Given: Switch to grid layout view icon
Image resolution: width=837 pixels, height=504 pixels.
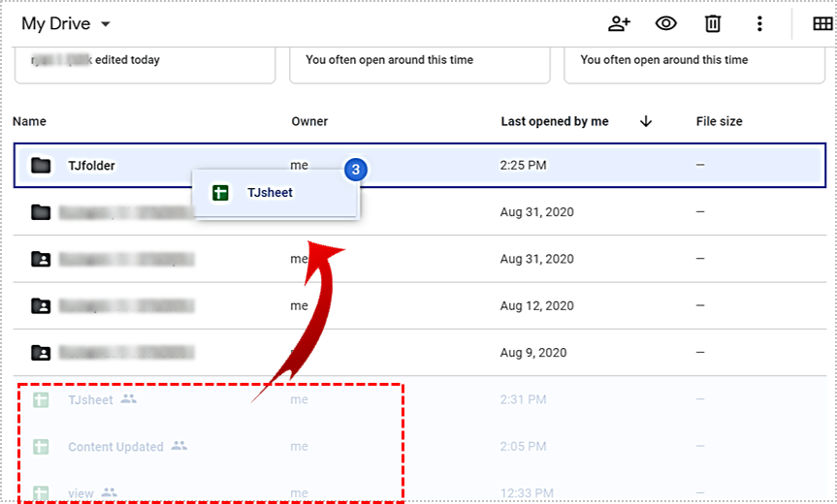Looking at the screenshot, I should [x=822, y=24].
